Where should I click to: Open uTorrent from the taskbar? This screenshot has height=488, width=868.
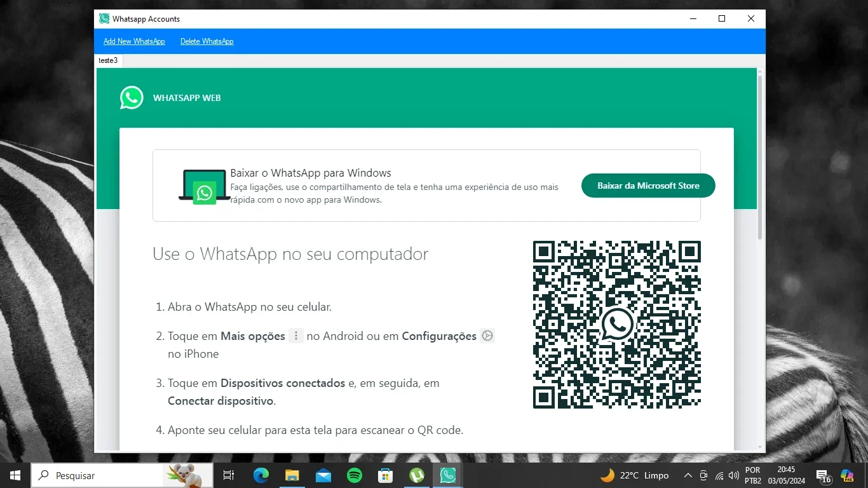[x=417, y=475]
